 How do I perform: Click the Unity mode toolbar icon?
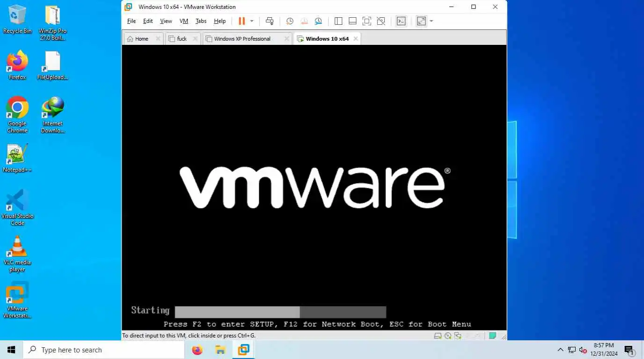381,21
